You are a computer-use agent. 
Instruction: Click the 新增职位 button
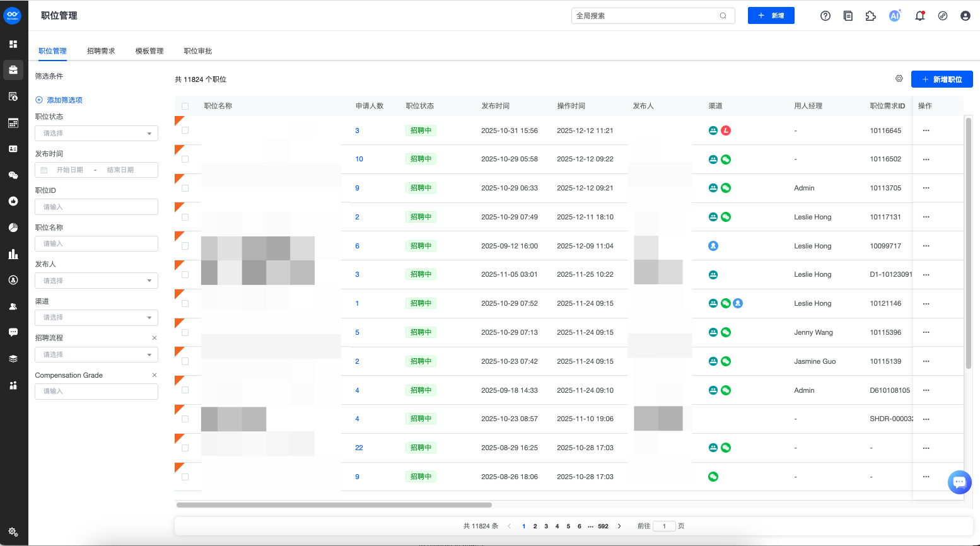tap(942, 79)
